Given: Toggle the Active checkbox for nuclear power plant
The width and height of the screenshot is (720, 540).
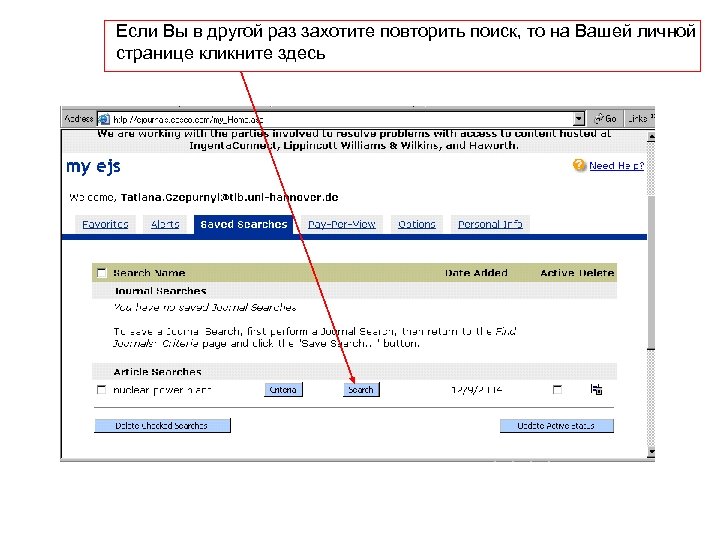Looking at the screenshot, I should (x=557, y=390).
